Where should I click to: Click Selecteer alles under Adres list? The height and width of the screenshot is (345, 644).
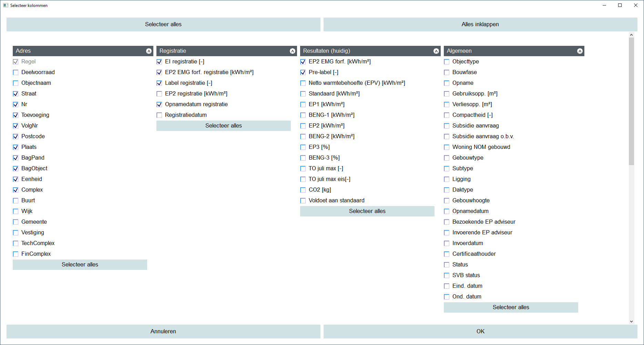(x=80, y=265)
